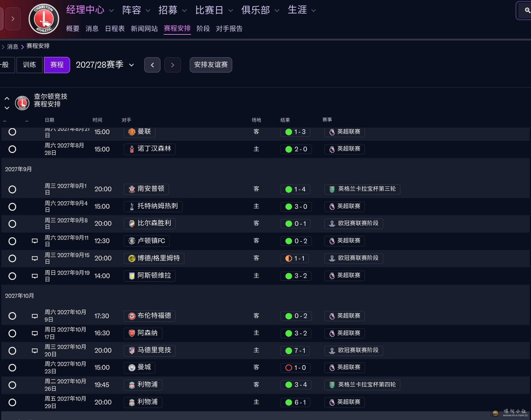Select the 训练 filter button
The image size is (531, 420).
pyautogui.click(x=29, y=65)
